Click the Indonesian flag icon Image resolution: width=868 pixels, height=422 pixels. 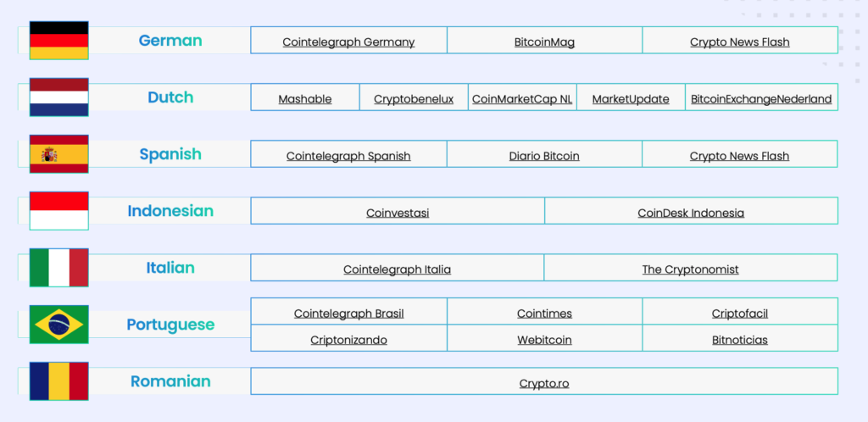point(58,211)
